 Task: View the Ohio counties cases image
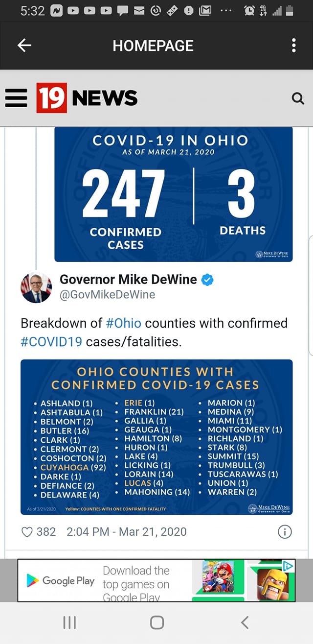156,437
